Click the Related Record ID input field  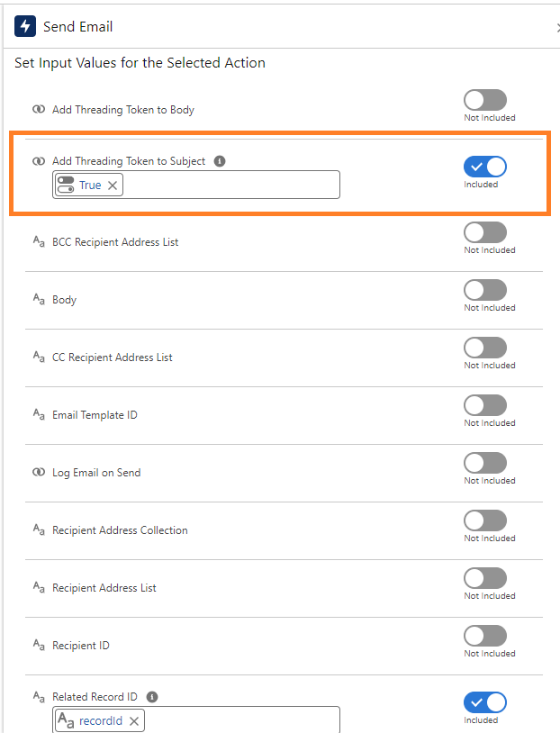tap(240, 719)
